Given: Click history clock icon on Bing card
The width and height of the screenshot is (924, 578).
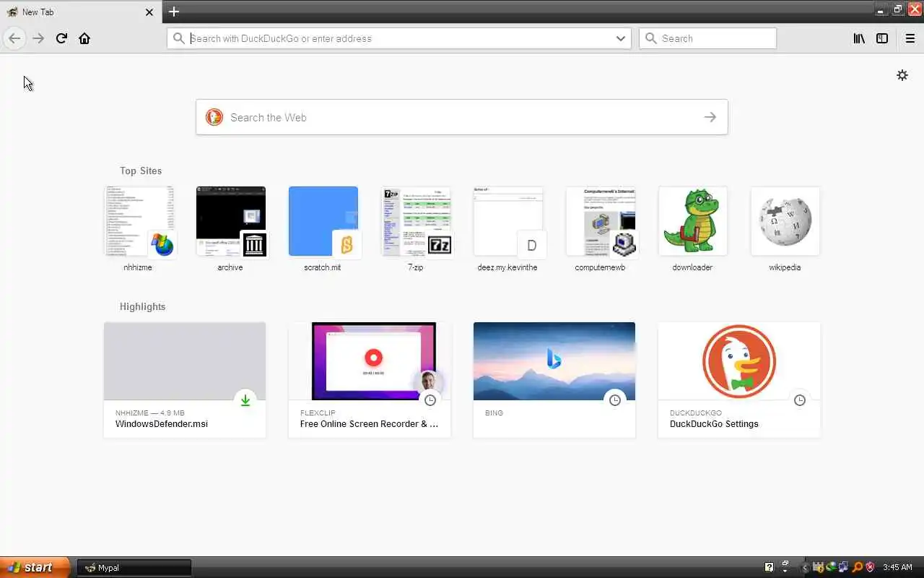Looking at the screenshot, I should [x=615, y=400].
